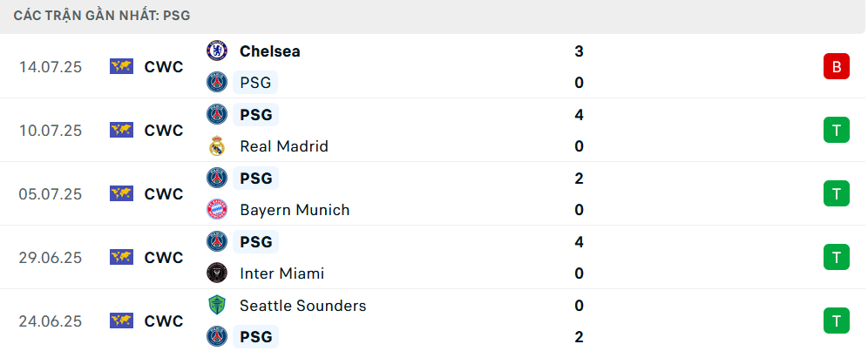
Task: Click CWC competition flag icon for 24.06.25
Action: [121, 321]
